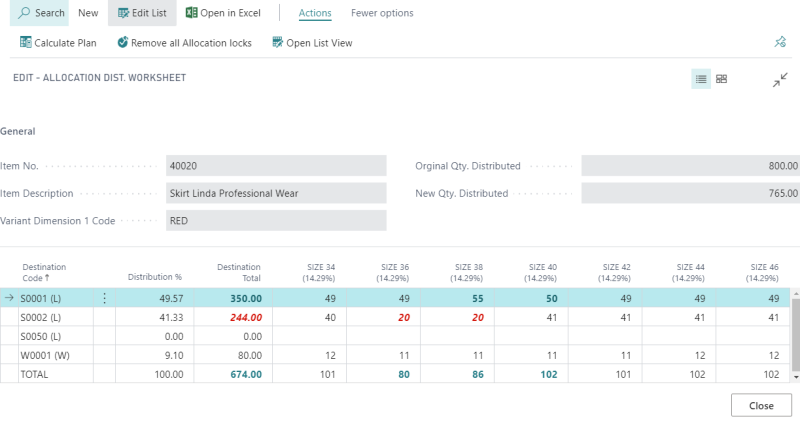Open row options menu for S0001

104,298
